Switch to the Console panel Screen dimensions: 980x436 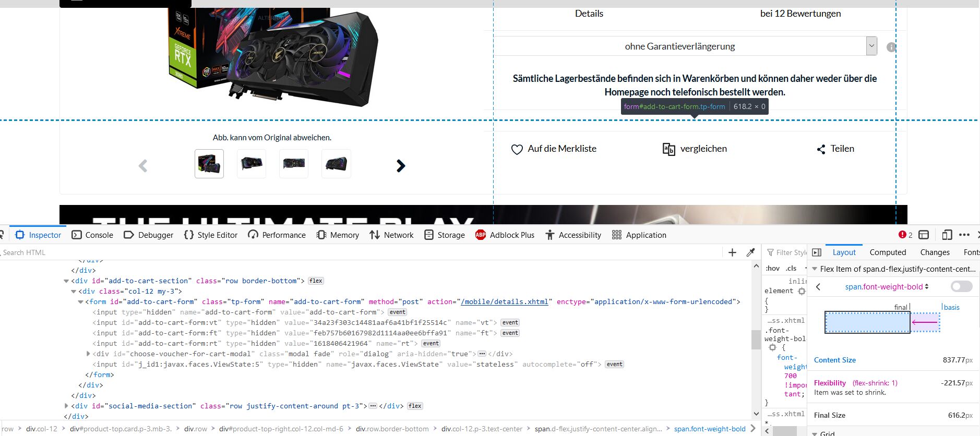92,235
